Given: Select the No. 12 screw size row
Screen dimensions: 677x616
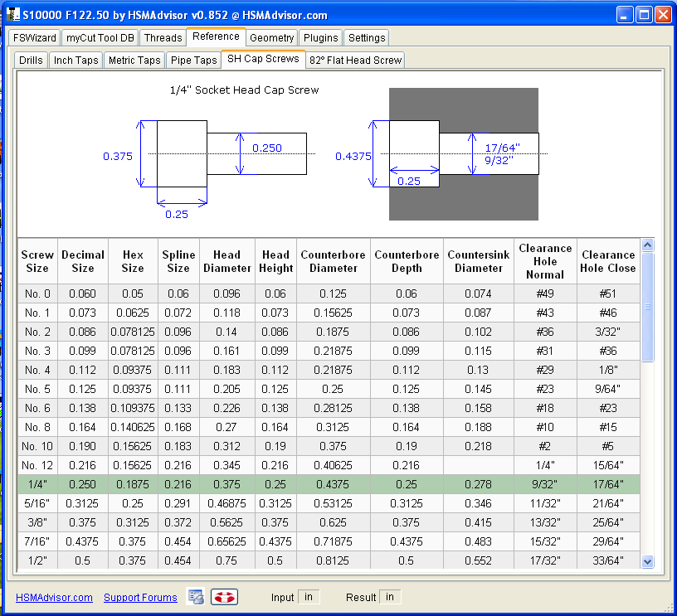Looking at the screenshot, I should click(x=329, y=465).
